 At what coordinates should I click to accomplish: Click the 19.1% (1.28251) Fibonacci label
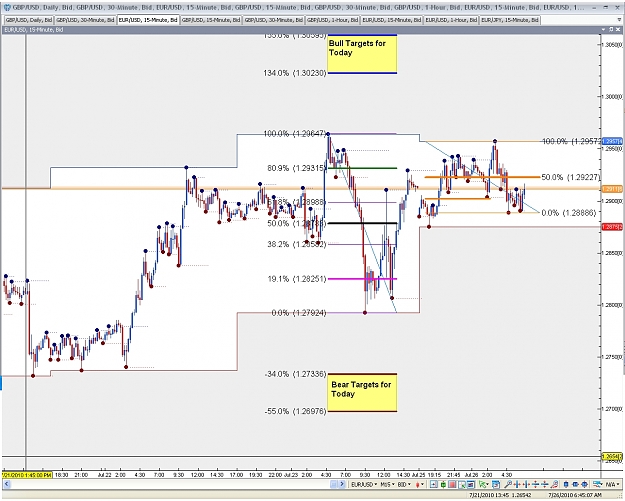pos(297,279)
